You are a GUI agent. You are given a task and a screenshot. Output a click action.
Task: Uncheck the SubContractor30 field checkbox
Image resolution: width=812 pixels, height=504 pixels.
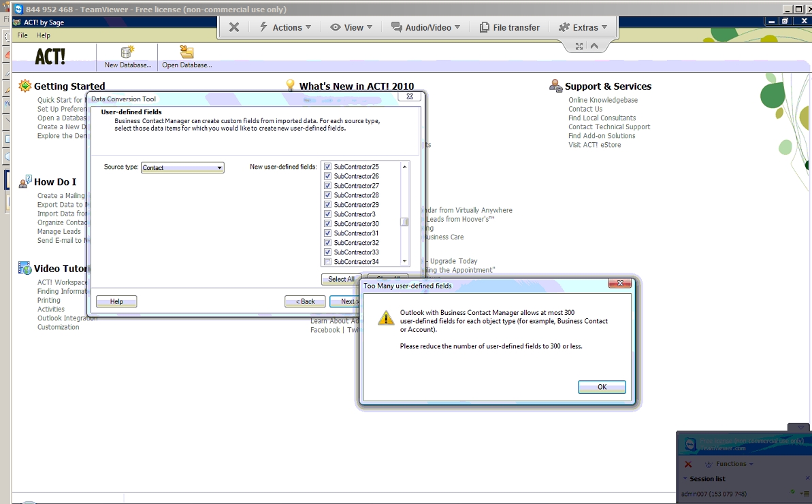pos(327,224)
